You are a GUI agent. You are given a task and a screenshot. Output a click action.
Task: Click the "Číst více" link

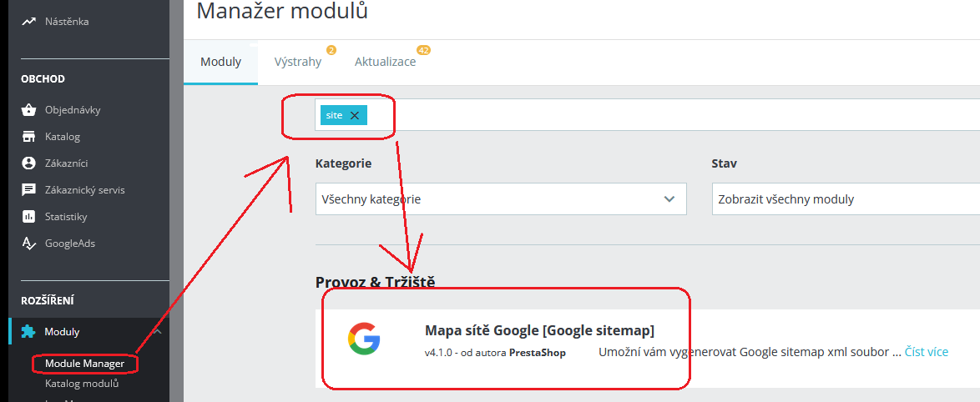click(927, 352)
